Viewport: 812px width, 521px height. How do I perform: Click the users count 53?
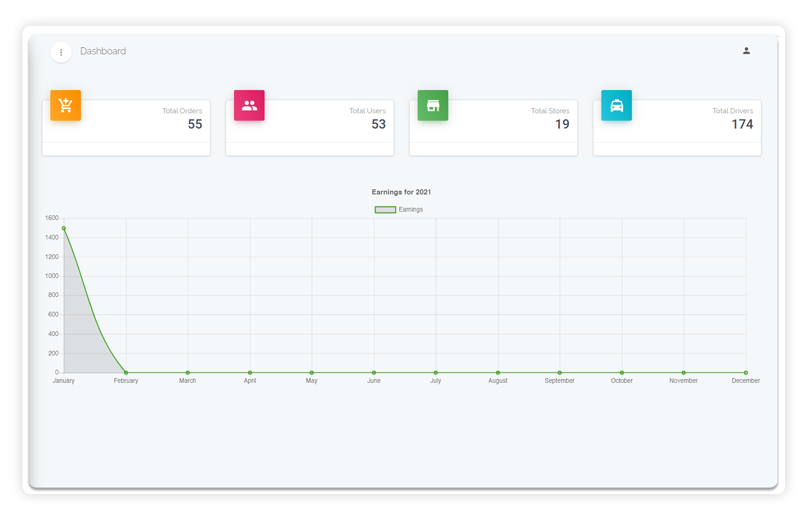coord(379,124)
